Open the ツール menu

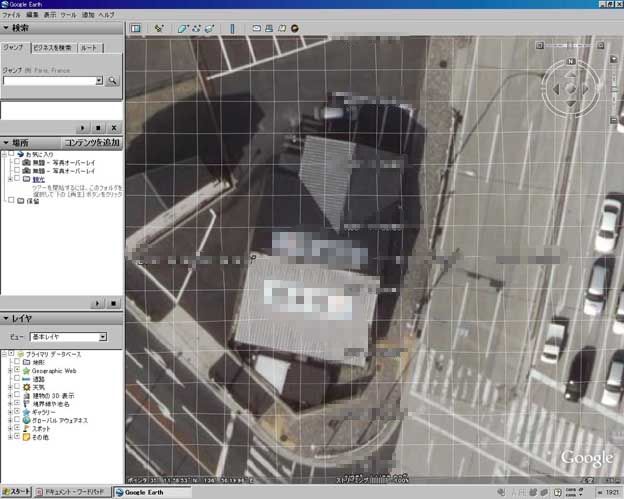pyautogui.click(x=68, y=15)
